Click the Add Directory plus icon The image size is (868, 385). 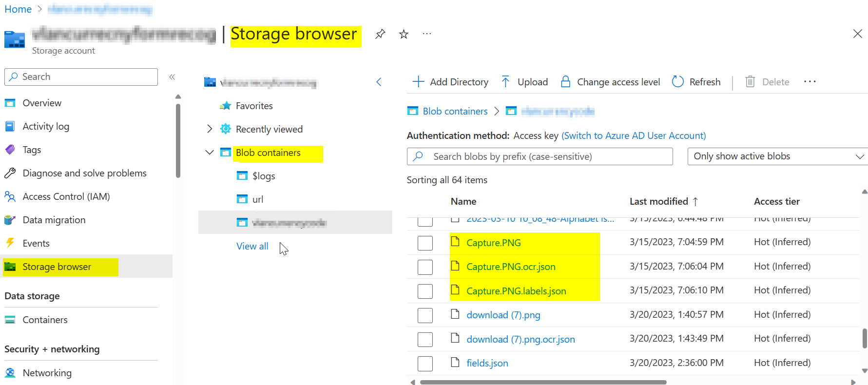[x=418, y=81]
